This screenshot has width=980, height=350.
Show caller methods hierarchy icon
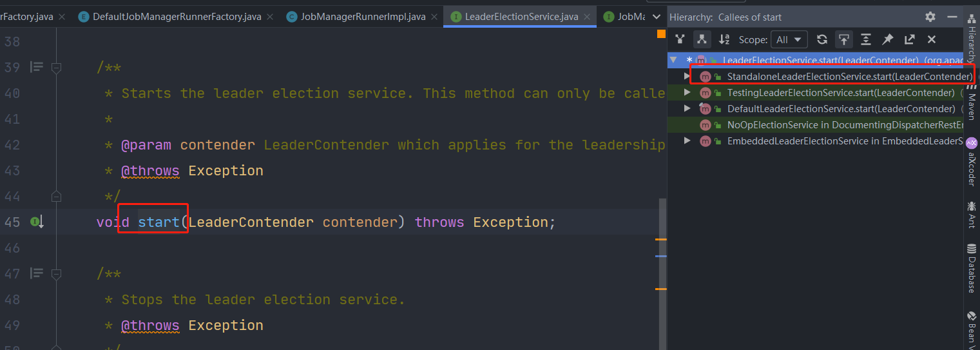pos(680,39)
